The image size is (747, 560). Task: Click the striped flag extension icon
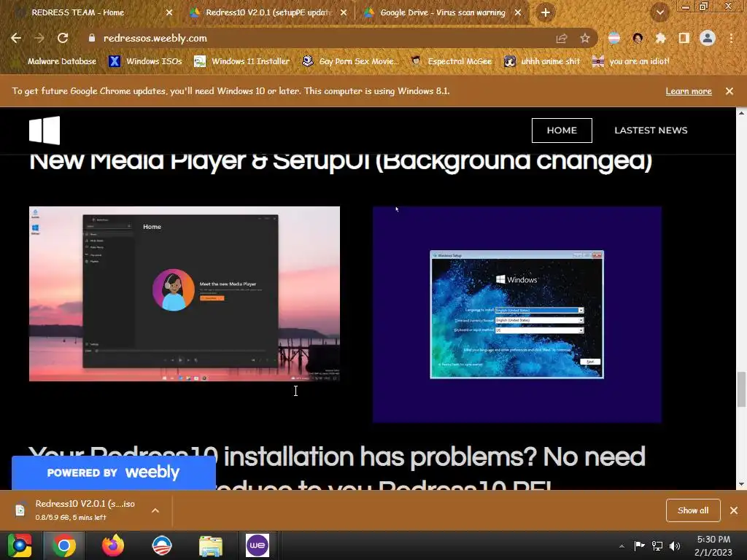tap(614, 38)
